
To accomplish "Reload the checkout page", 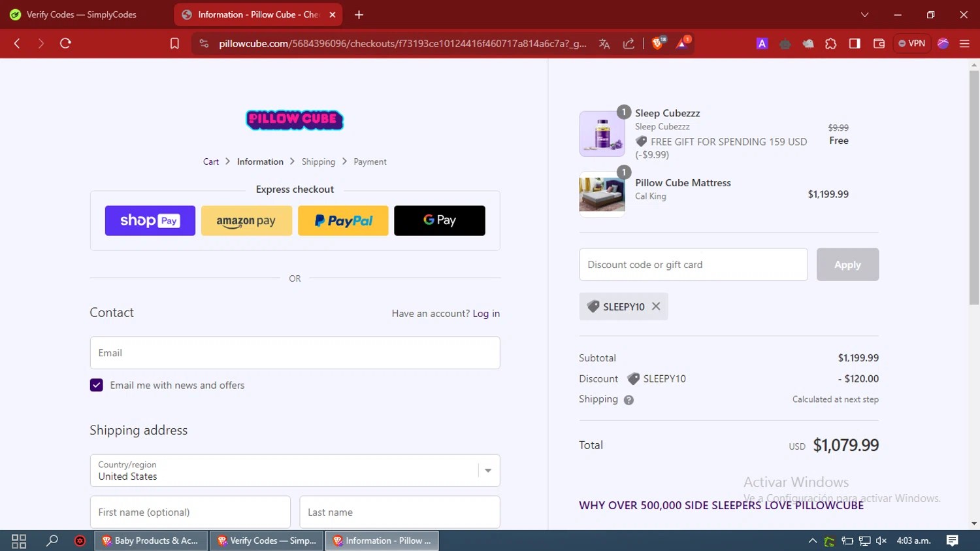I will [x=65, y=44].
